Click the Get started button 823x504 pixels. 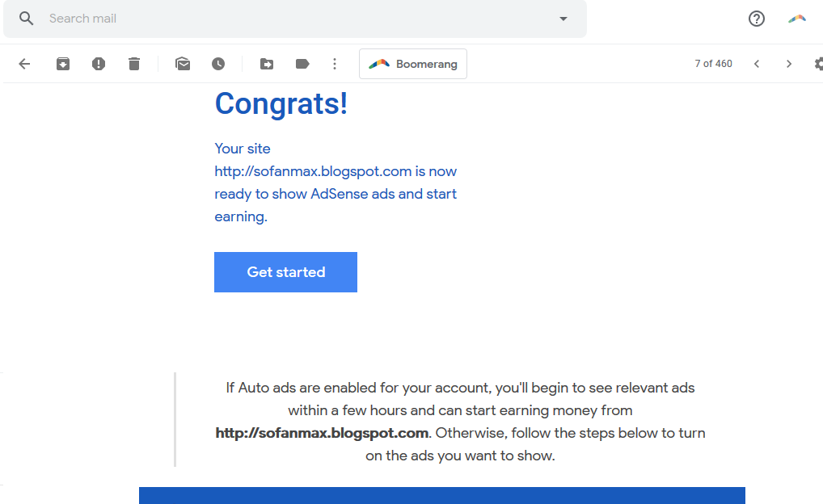pyautogui.click(x=285, y=272)
